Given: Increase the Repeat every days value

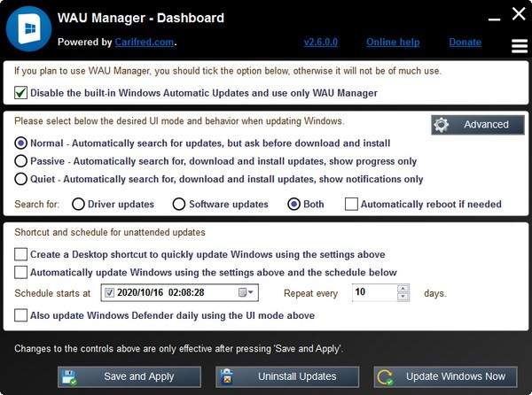Looking at the screenshot, I should tap(403, 288).
